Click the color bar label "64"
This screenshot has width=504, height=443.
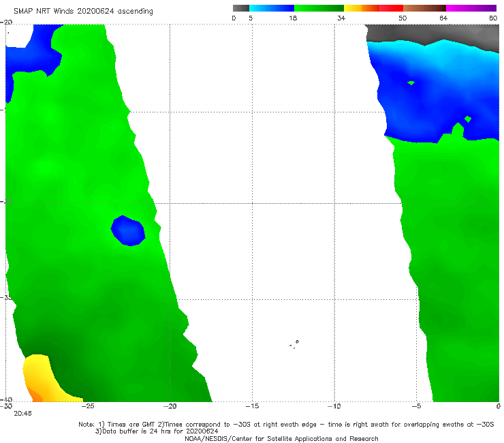pyautogui.click(x=443, y=18)
